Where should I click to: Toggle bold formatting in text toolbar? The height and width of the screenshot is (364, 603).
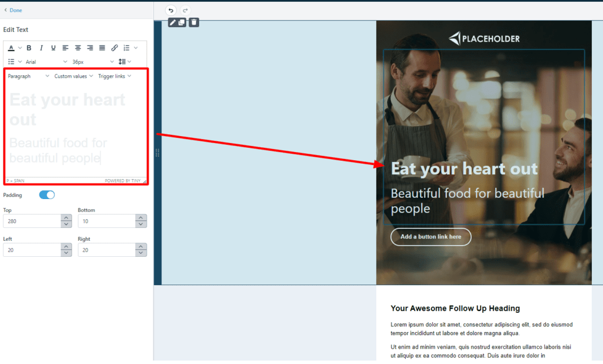(29, 48)
